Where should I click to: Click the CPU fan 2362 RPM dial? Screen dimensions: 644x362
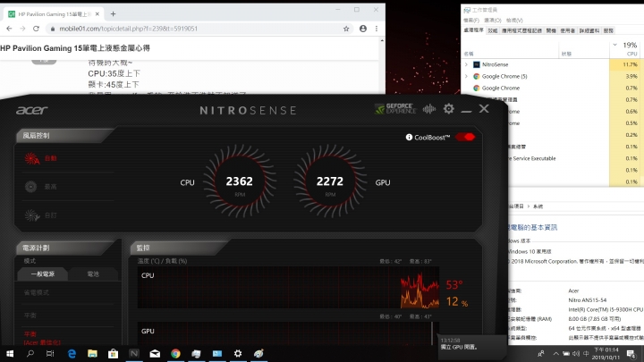tap(240, 181)
